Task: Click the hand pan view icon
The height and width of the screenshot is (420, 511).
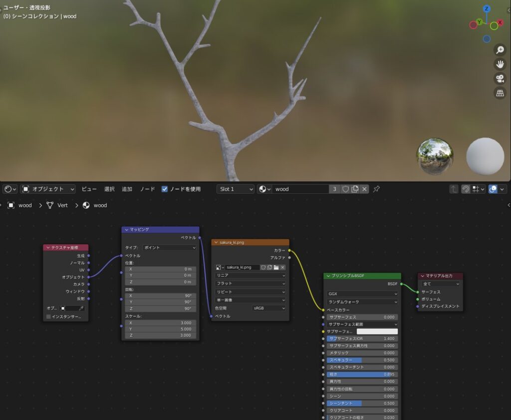Action: 500,64
